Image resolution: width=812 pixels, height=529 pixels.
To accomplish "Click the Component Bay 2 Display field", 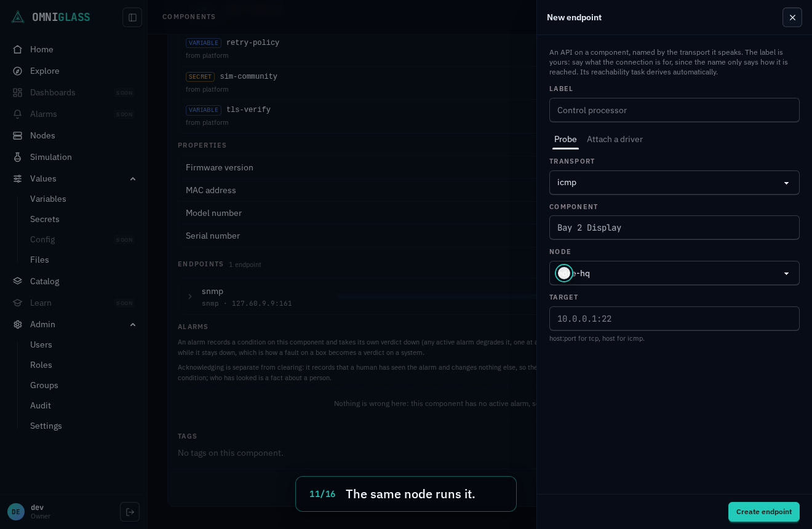I will point(674,228).
